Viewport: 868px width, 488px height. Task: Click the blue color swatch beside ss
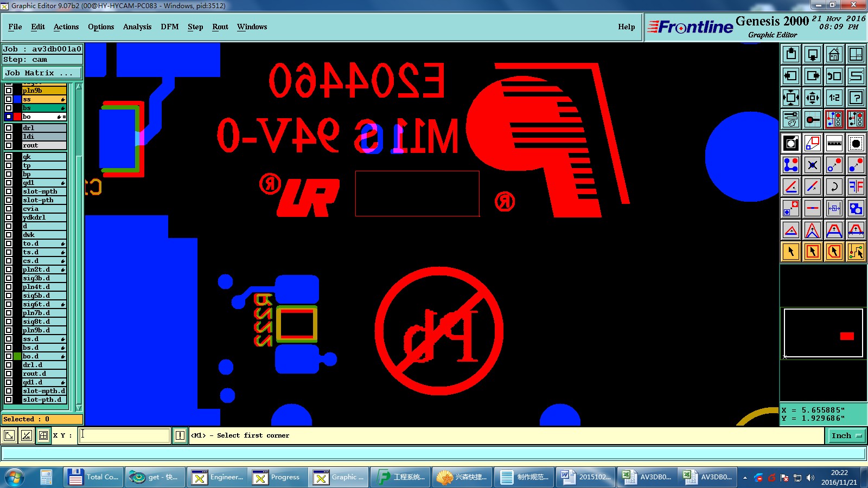coord(17,99)
